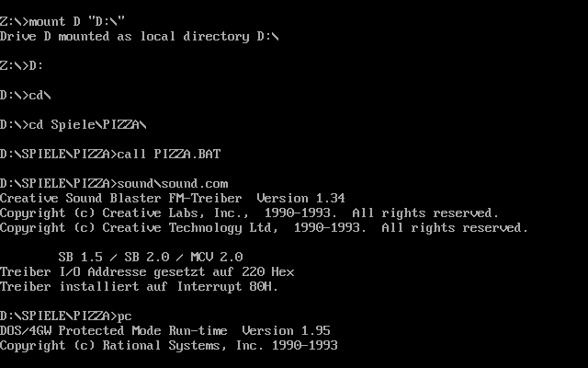Click 'DOS/4GW Protected Mode Run-time' text

click(x=114, y=331)
